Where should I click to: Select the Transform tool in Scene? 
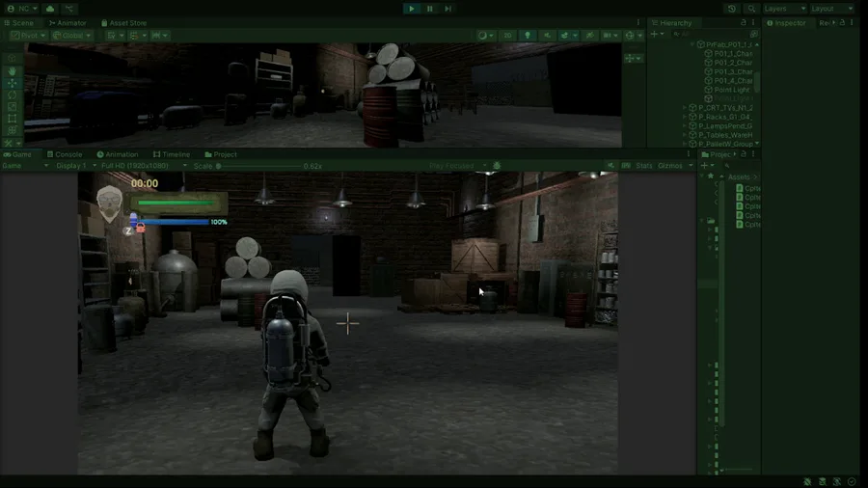(x=13, y=130)
